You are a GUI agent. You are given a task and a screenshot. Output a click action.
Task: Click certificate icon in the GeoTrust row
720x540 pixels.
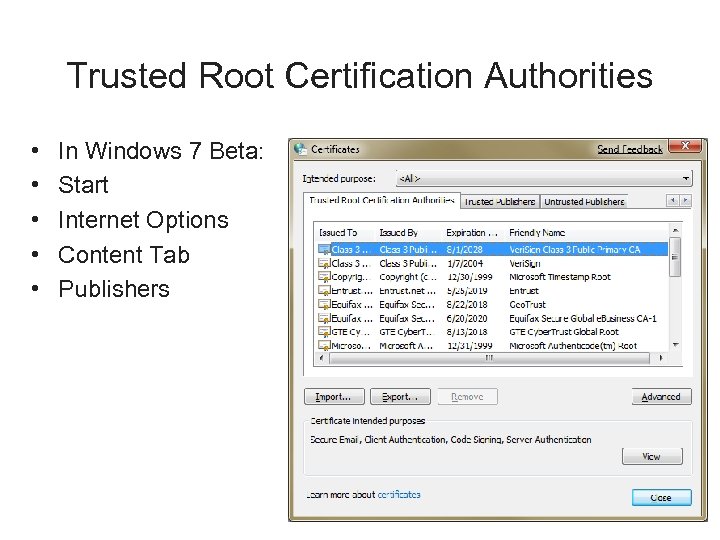(x=324, y=304)
